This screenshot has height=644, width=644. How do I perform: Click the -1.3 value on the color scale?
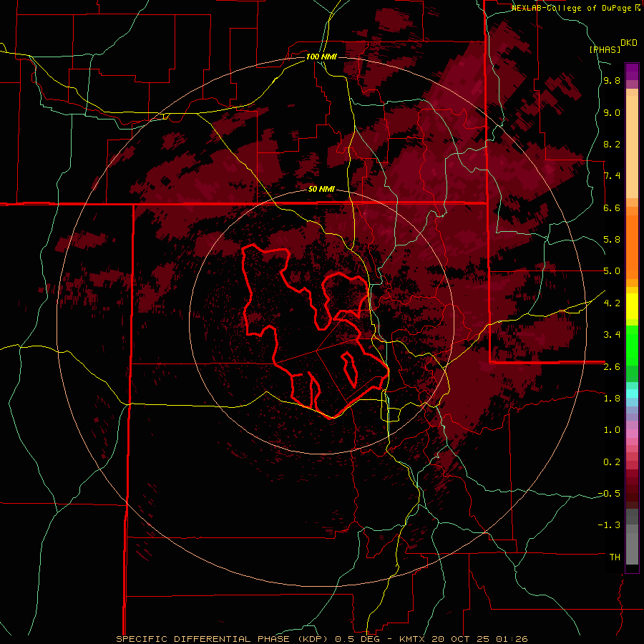click(x=609, y=525)
